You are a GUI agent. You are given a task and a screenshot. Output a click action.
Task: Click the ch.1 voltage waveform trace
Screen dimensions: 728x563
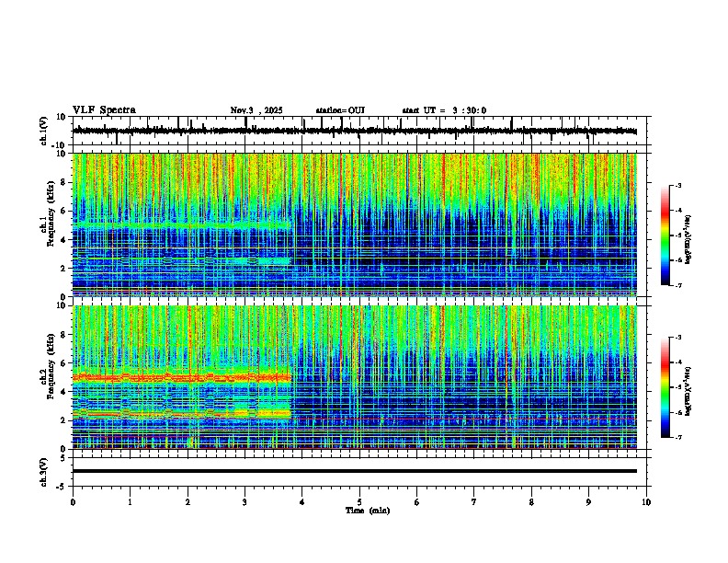tap(355, 131)
